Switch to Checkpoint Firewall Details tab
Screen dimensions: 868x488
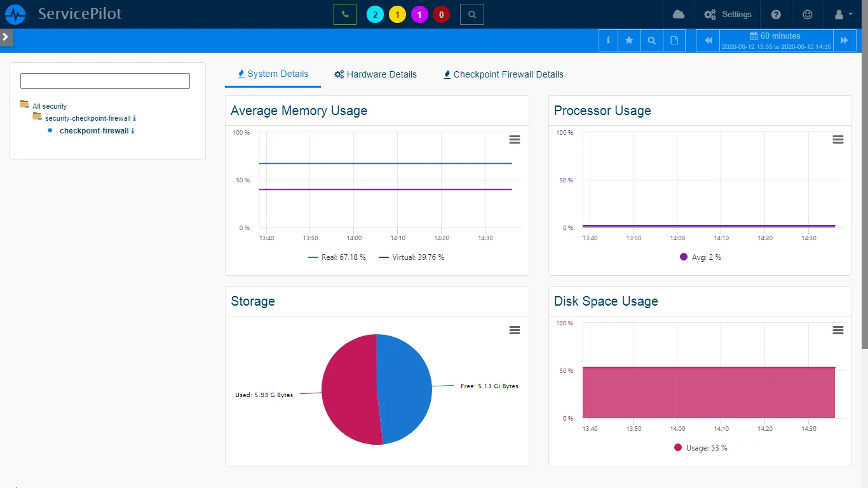503,74
